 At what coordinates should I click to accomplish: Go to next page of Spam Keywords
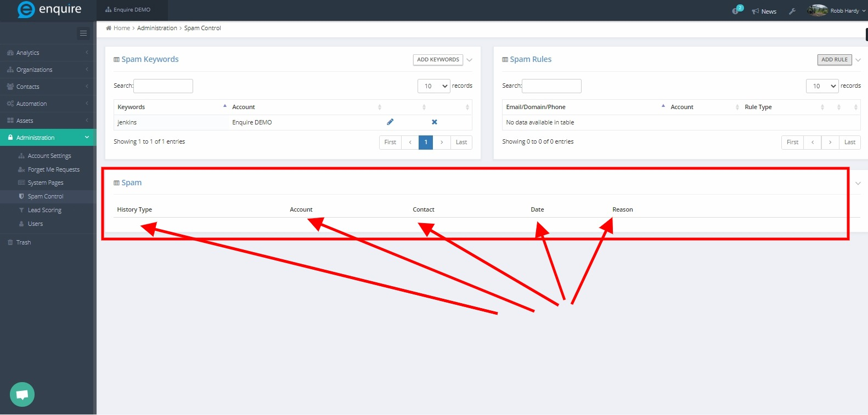click(x=442, y=143)
